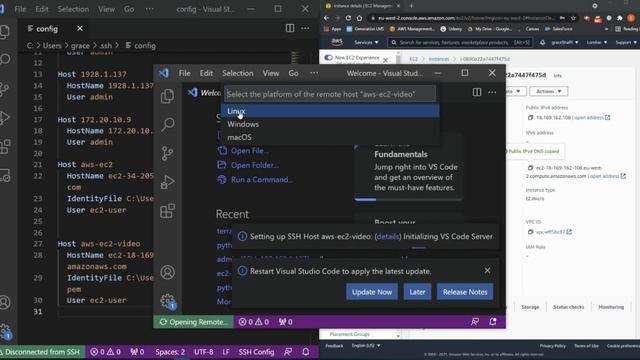This screenshot has width=640, height=360.
Task: Open Extensions view in front VS Code window
Action: pyautogui.click(x=167, y=211)
